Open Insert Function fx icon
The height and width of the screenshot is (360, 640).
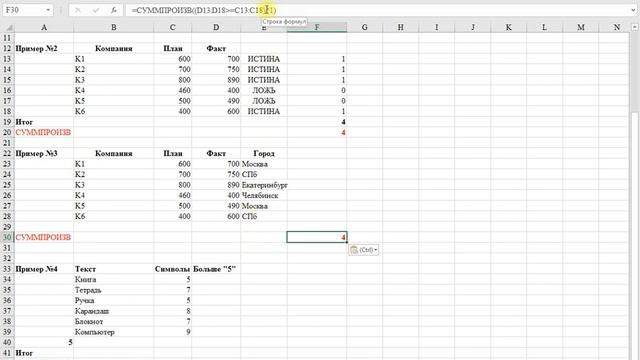(x=114, y=10)
